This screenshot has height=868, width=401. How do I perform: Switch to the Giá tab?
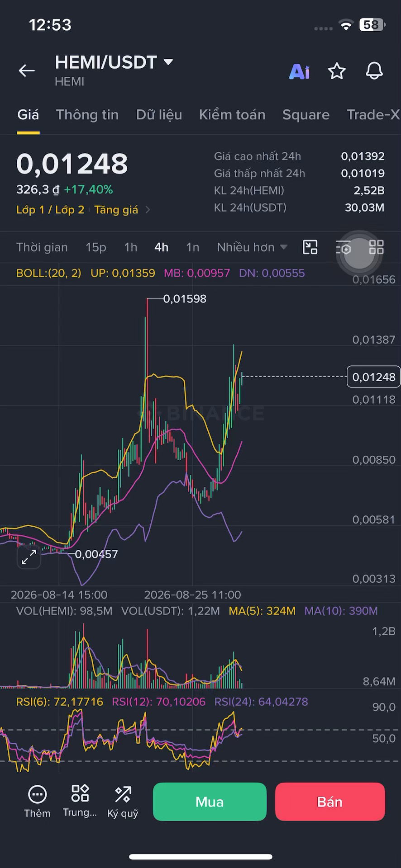[x=28, y=114]
